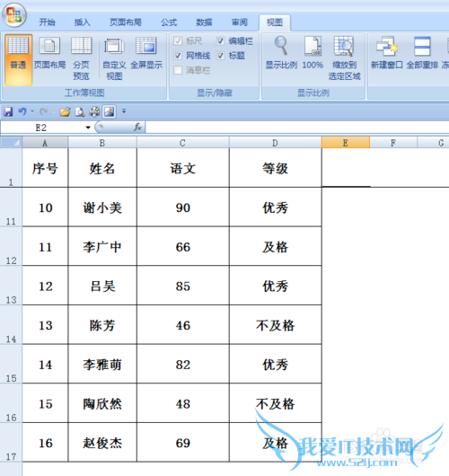The width and height of the screenshot is (449, 476).
Task: Select the cell 陈芳
Action: [102, 325]
